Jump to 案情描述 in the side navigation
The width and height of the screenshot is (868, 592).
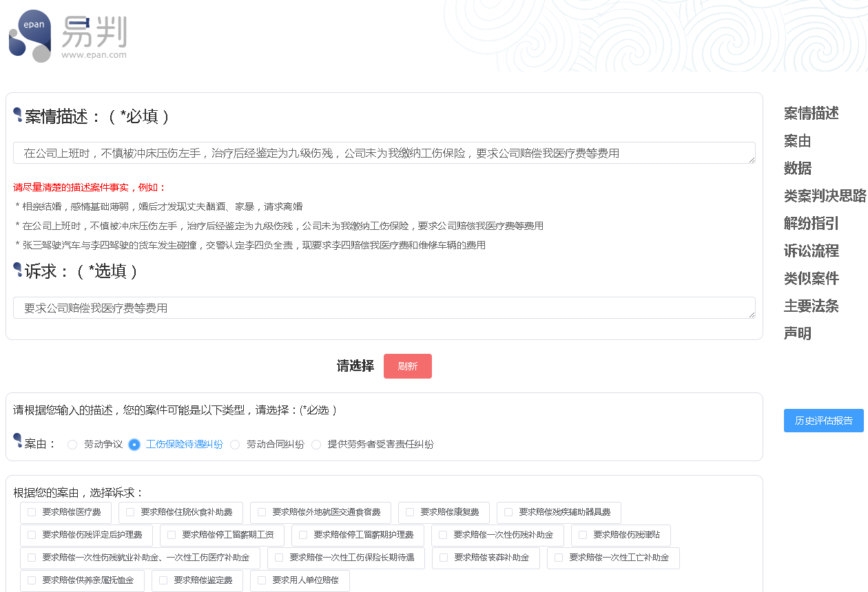pos(812,114)
